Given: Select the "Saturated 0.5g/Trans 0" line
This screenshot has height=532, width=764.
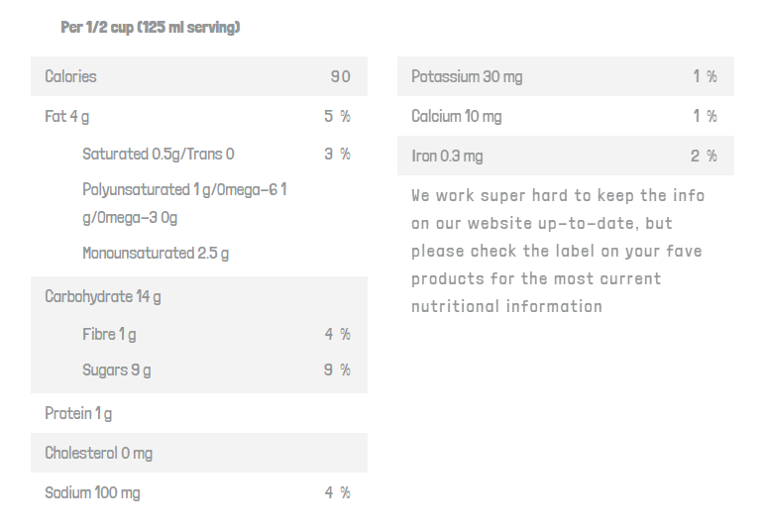Looking at the screenshot, I should [159, 154].
